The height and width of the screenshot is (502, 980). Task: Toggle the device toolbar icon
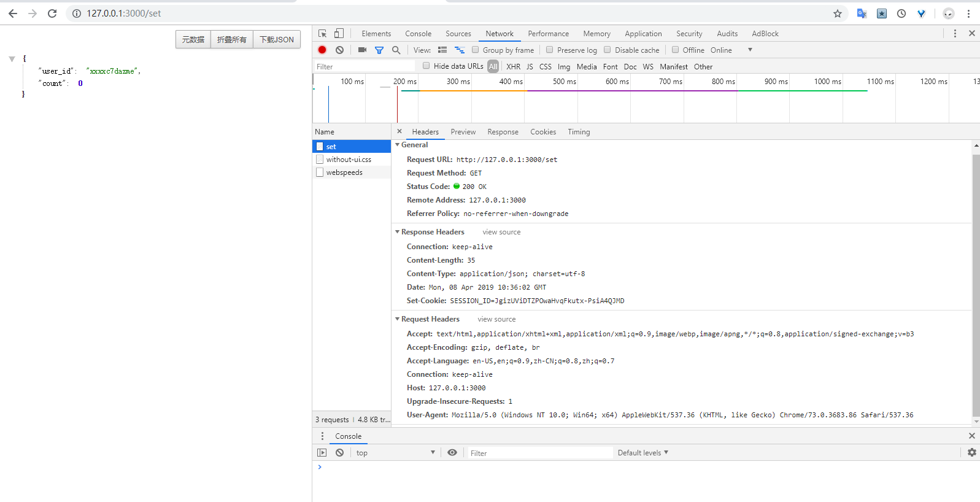pyautogui.click(x=339, y=34)
